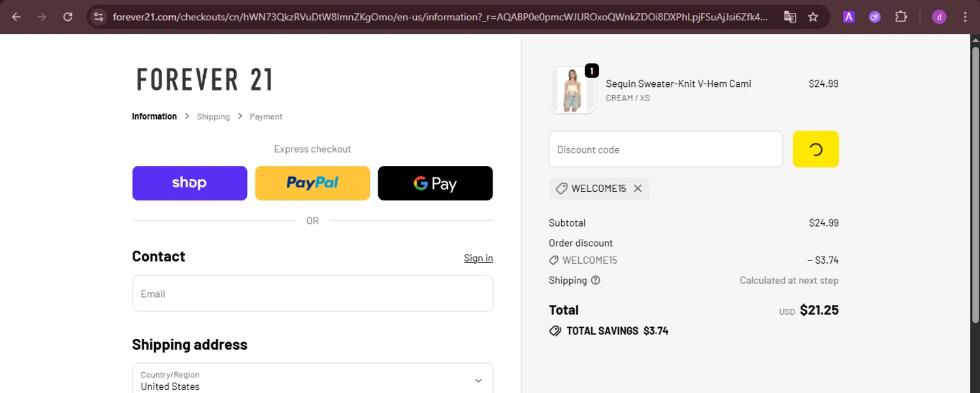Choose PayPal express checkout
Viewport: 980px width, 393px height.
(x=312, y=183)
